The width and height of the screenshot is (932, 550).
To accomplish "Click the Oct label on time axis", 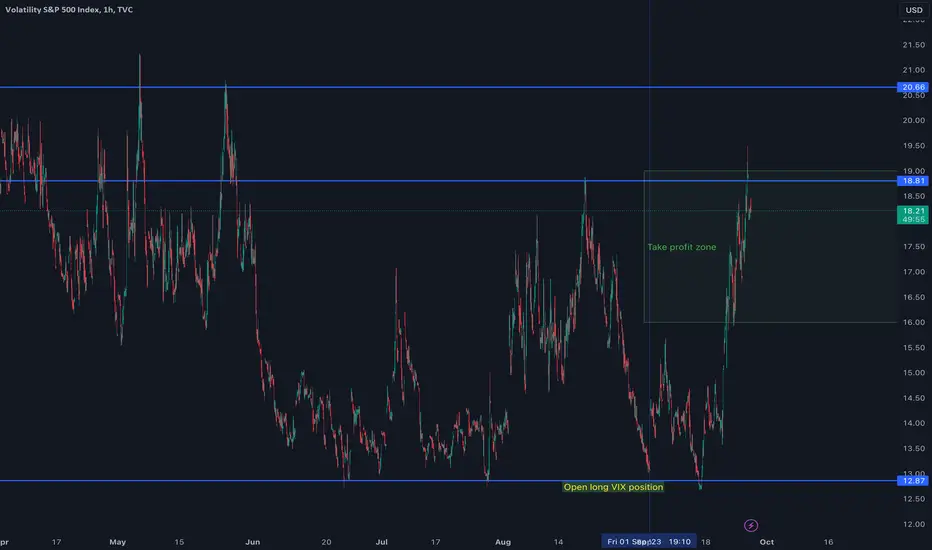I will click(x=767, y=542).
